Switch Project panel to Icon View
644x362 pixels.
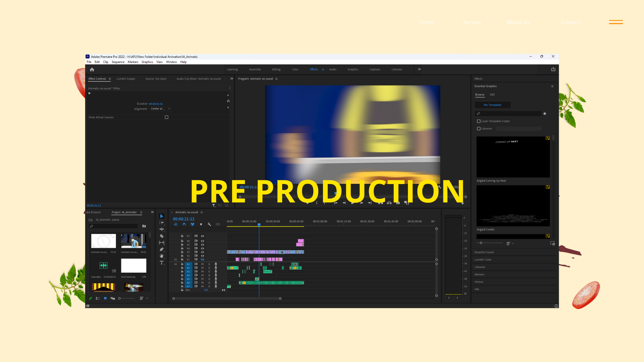tap(105, 298)
